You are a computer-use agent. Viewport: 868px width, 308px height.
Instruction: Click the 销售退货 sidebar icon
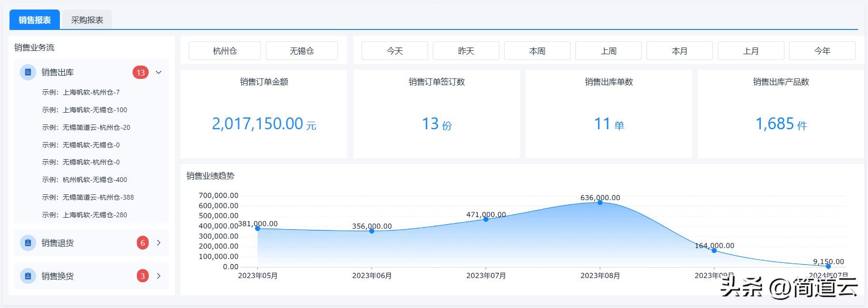[28, 243]
